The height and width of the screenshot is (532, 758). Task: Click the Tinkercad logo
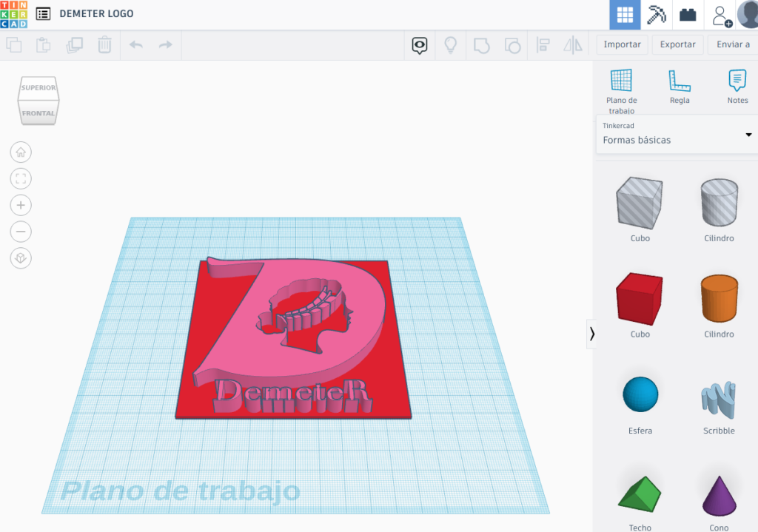pos(14,14)
